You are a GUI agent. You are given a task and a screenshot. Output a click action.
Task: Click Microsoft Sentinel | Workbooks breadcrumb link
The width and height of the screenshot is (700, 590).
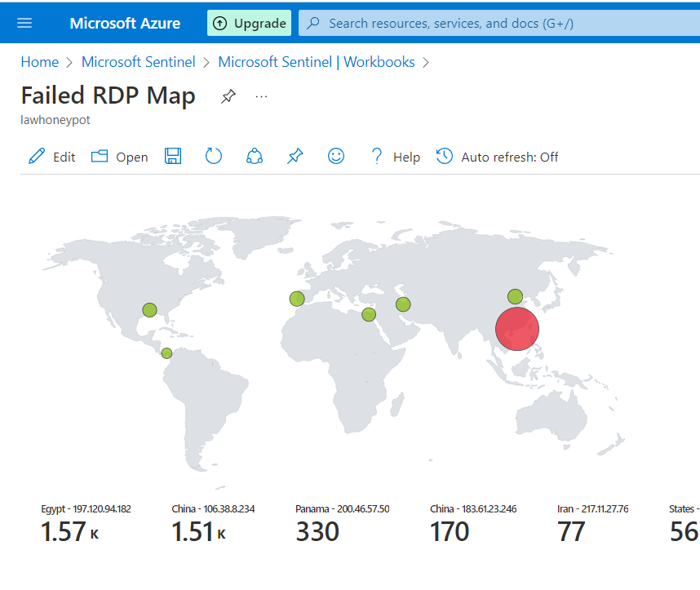coord(317,61)
